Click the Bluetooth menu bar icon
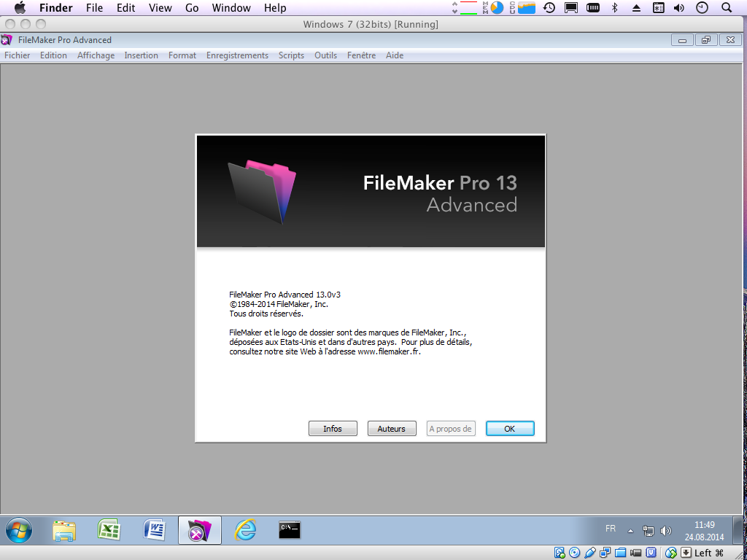Image resolution: width=747 pixels, height=560 pixels. tap(614, 7)
